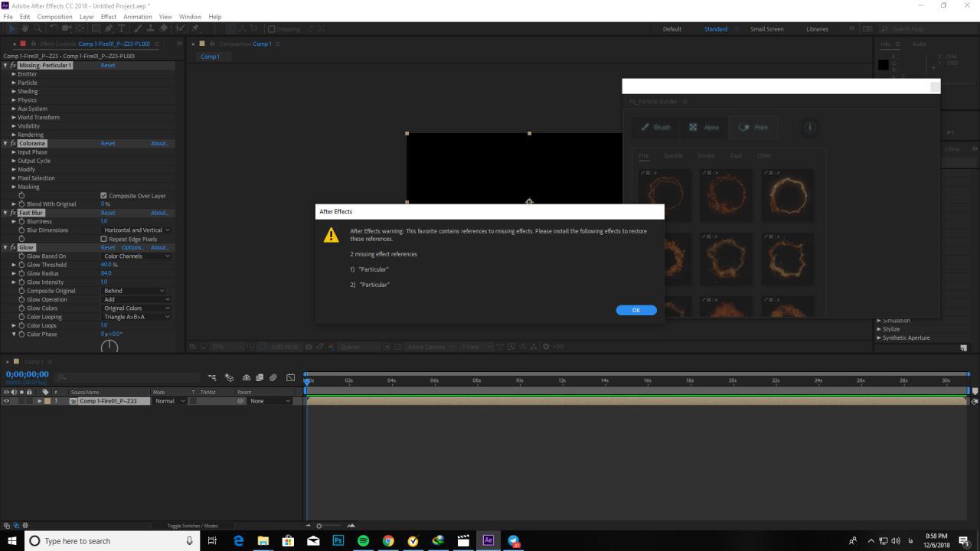Select the Rectangle shape tool
This screenshot has width=980, height=551.
96,28
